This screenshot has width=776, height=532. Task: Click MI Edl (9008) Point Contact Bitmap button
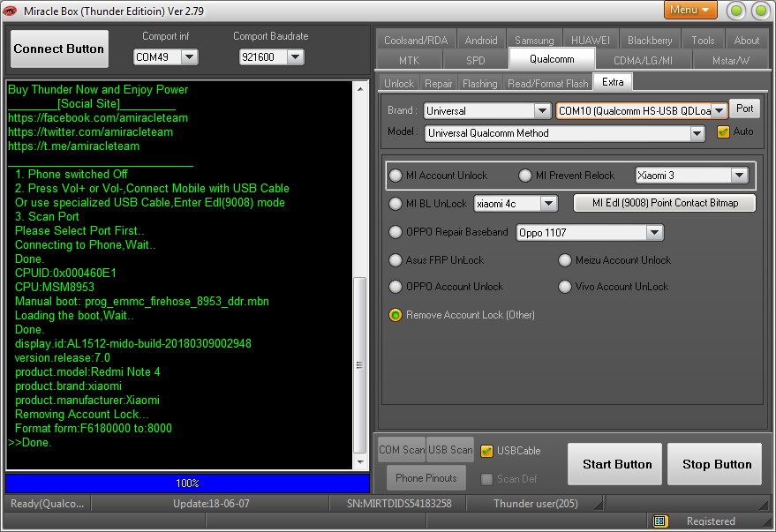665,203
